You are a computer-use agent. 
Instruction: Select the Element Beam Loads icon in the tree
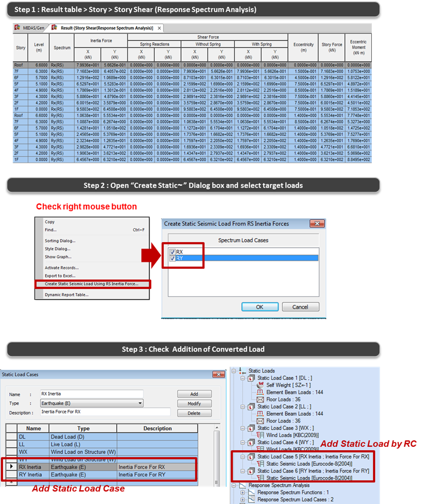(260, 392)
